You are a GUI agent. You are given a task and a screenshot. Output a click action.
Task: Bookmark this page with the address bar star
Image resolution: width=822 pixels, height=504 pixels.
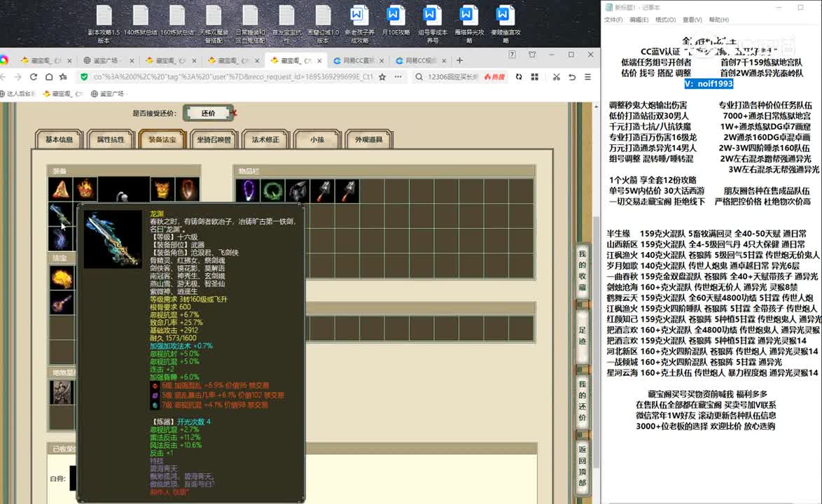(382, 77)
